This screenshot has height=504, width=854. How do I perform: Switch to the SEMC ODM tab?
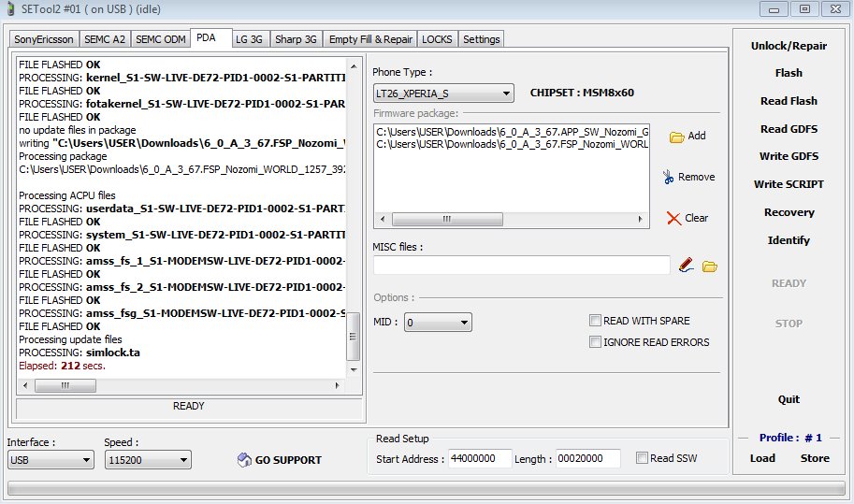point(161,39)
